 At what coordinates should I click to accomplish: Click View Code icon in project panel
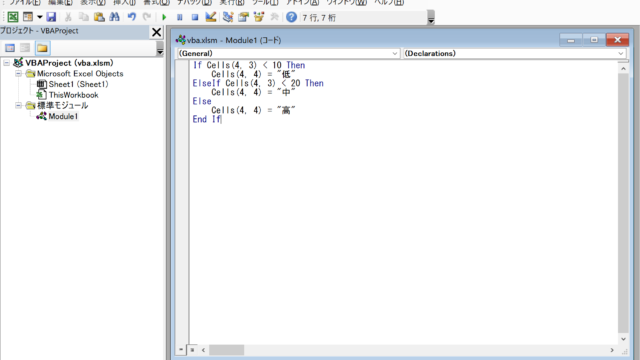10,48
